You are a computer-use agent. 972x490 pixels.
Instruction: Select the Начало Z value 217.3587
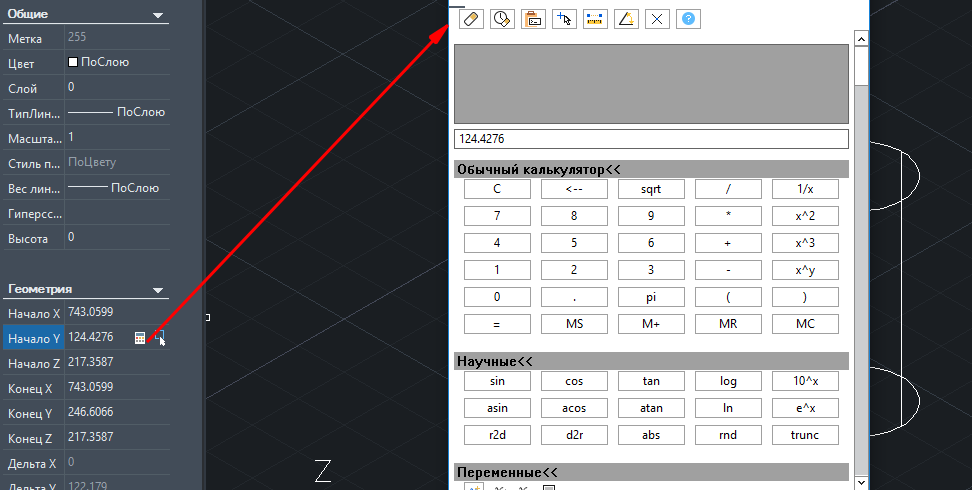[x=91, y=362]
